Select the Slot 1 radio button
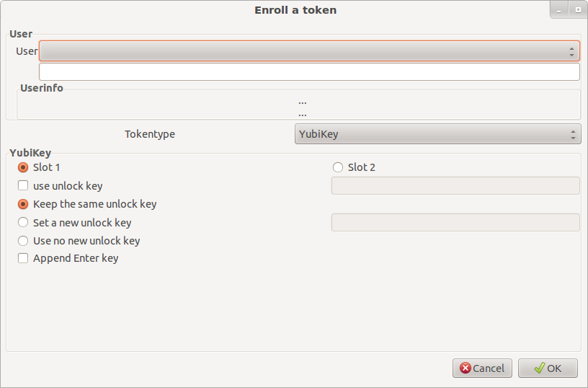Screen dimensions: 588x388 click(23, 167)
